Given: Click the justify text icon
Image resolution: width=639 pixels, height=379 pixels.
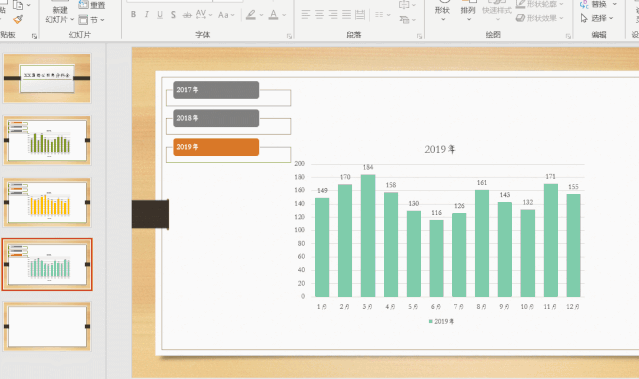Looking at the screenshot, I should pyautogui.click(x=346, y=15).
